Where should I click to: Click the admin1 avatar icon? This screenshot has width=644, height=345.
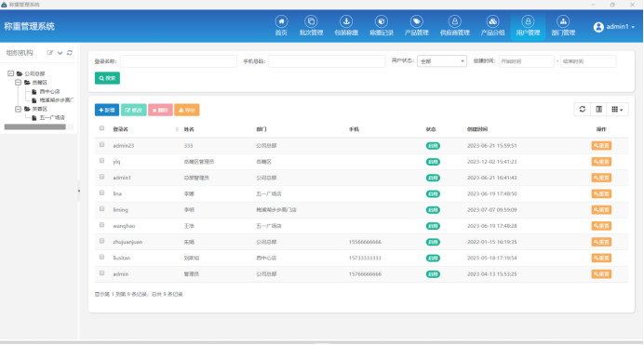(x=598, y=27)
